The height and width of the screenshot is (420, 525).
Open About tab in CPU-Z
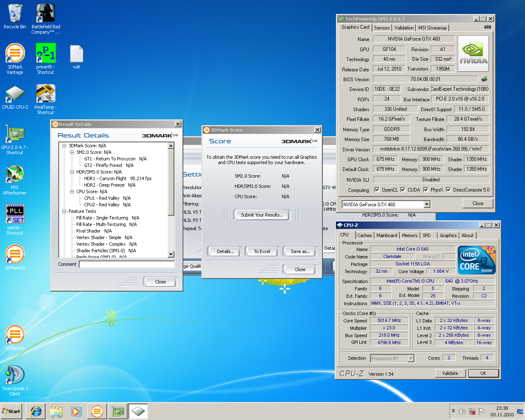pyautogui.click(x=467, y=235)
